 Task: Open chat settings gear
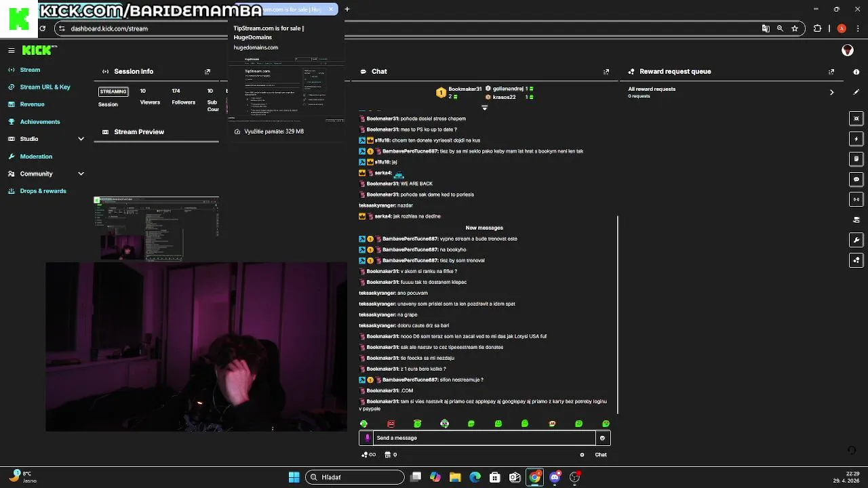pos(582,455)
